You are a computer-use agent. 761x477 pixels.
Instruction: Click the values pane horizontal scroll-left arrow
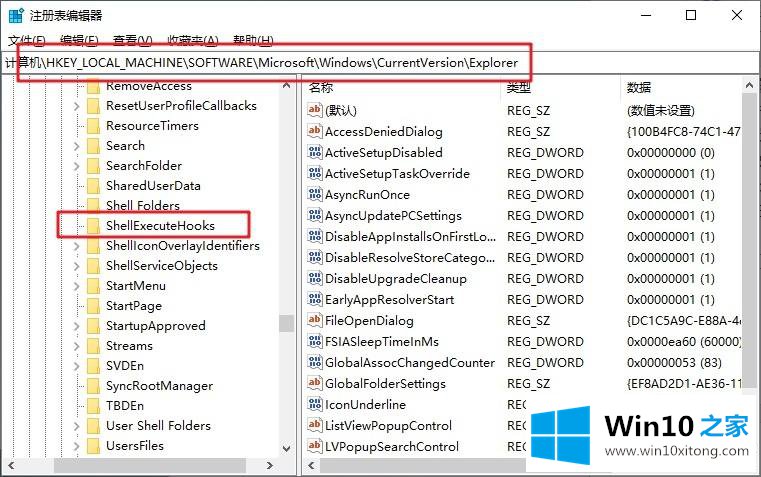311,465
